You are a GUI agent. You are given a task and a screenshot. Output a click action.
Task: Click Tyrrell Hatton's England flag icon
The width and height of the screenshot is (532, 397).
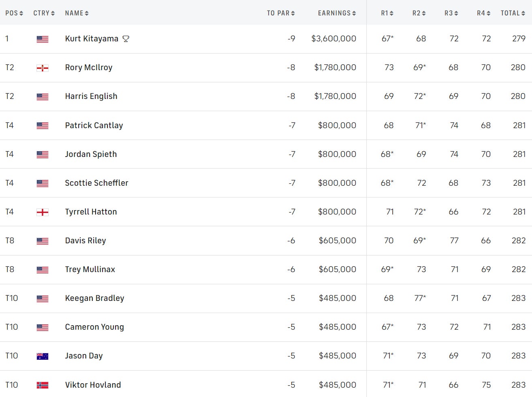tap(43, 212)
